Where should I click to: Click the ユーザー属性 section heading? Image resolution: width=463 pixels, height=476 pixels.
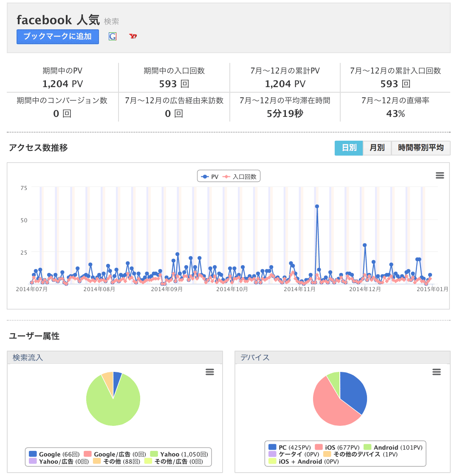pyautogui.click(x=34, y=336)
